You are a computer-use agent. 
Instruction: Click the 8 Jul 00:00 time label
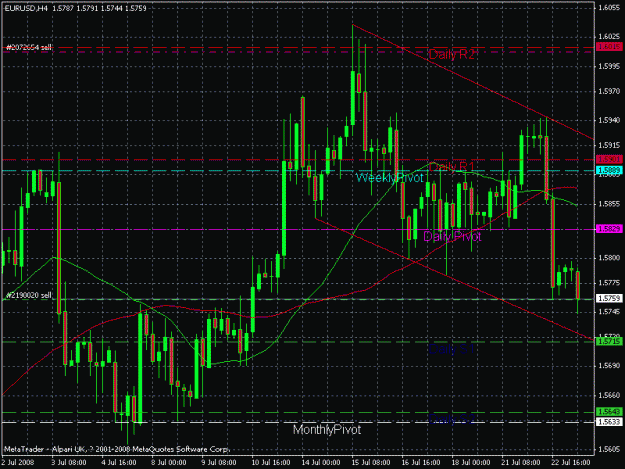(x=169, y=463)
